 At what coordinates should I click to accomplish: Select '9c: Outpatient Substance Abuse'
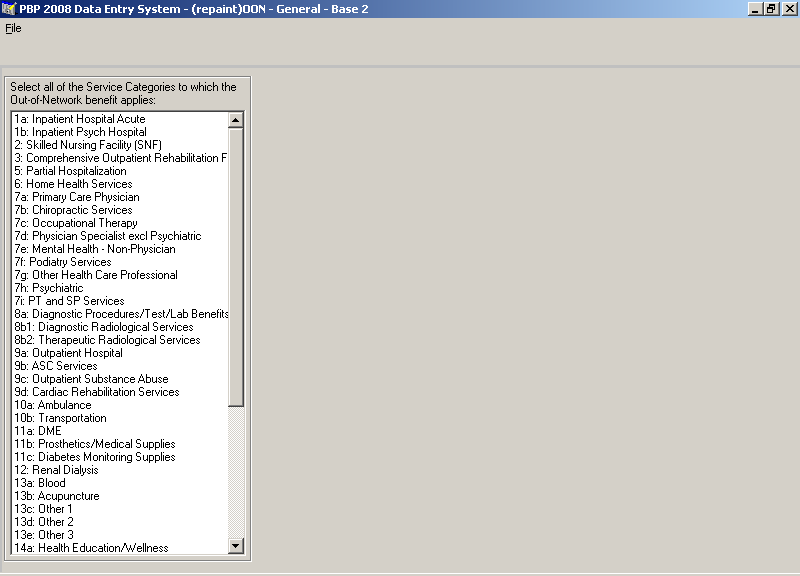tap(120, 379)
